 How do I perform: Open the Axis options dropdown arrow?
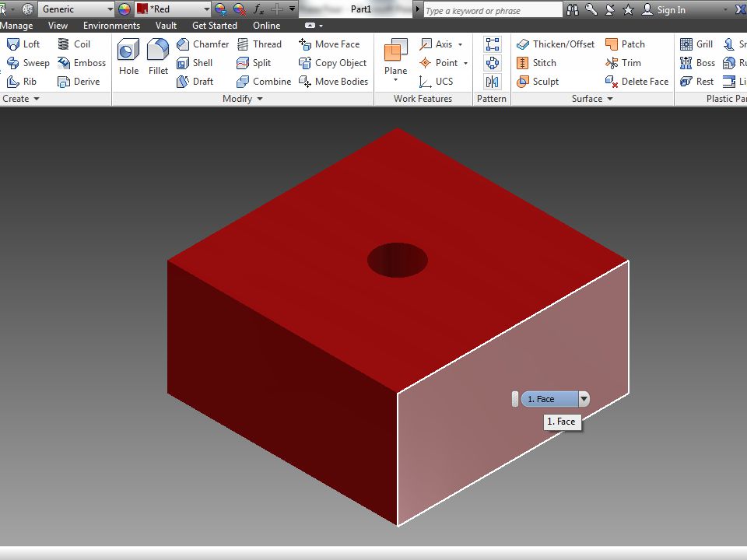460,45
